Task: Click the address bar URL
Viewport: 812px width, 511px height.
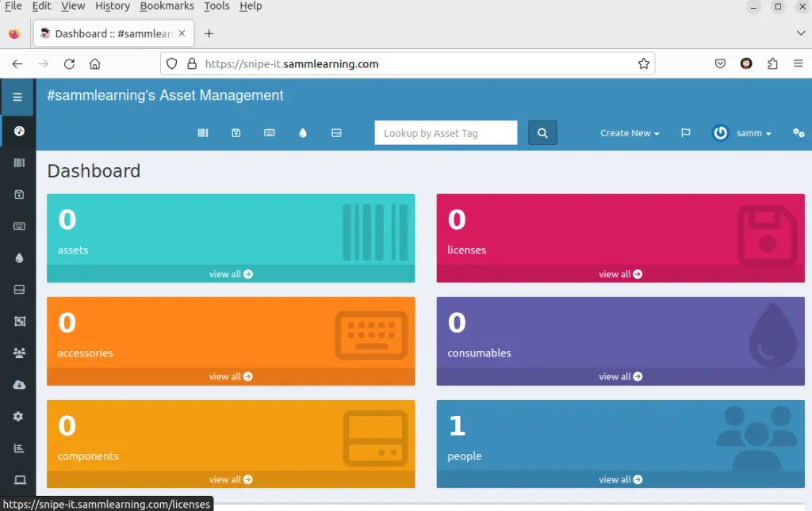Action: tap(292, 63)
